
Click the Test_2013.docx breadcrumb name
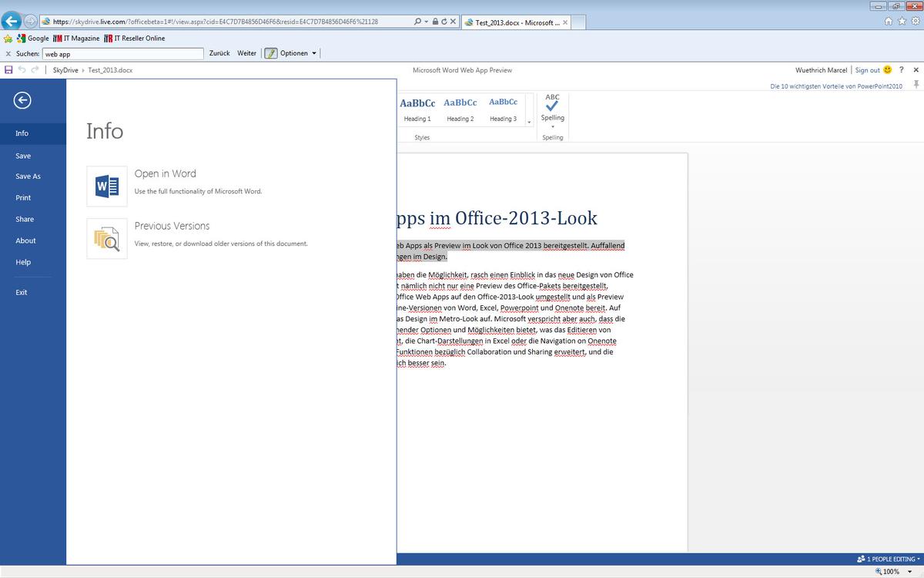110,70
